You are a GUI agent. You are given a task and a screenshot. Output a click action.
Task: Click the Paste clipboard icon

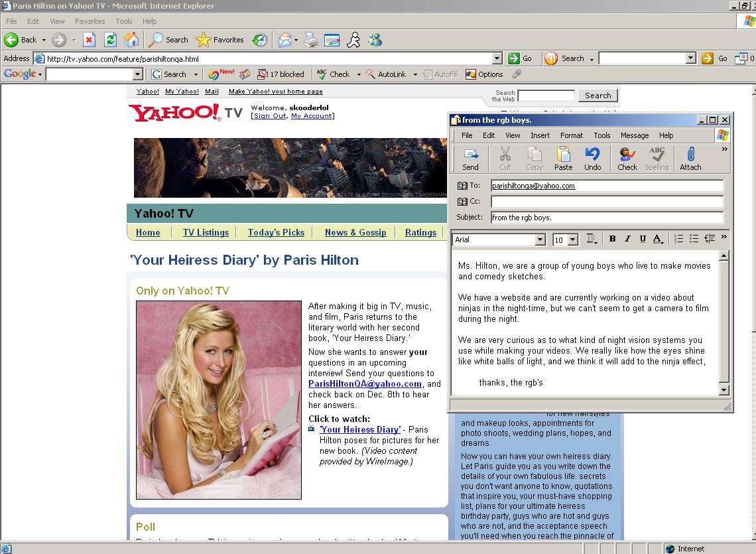pyautogui.click(x=563, y=159)
